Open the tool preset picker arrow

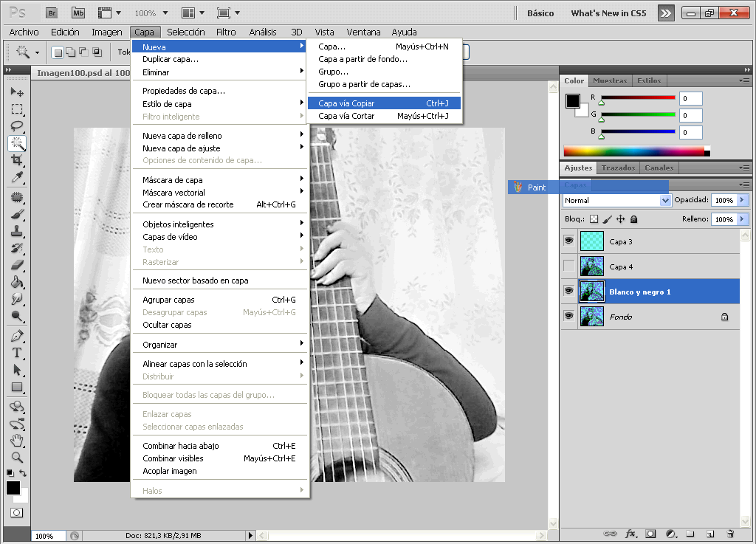coord(37,52)
